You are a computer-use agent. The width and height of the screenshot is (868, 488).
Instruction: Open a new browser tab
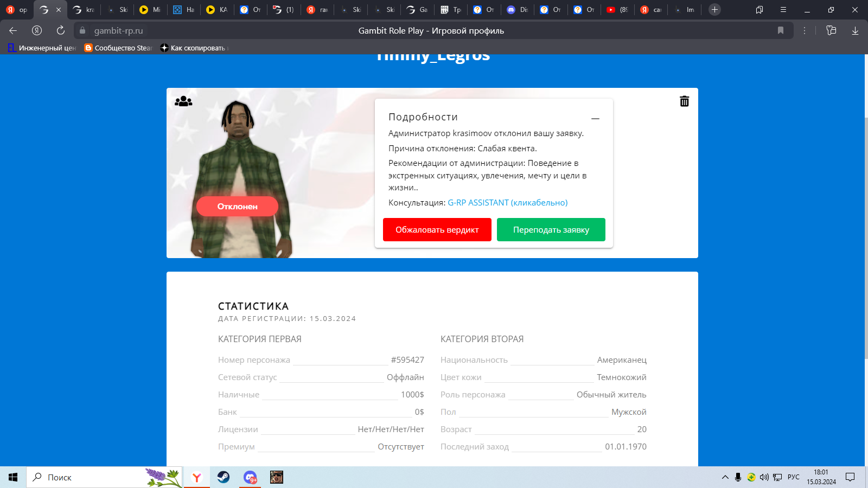pos(714,10)
